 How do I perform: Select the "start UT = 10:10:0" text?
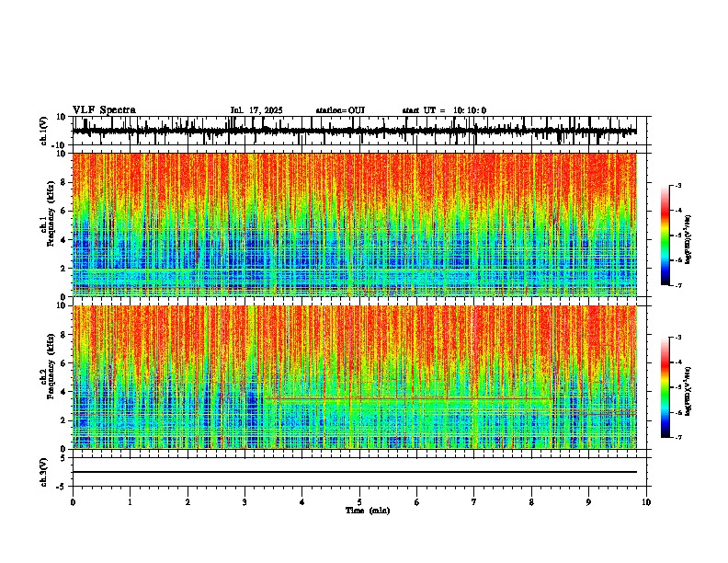point(444,110)
